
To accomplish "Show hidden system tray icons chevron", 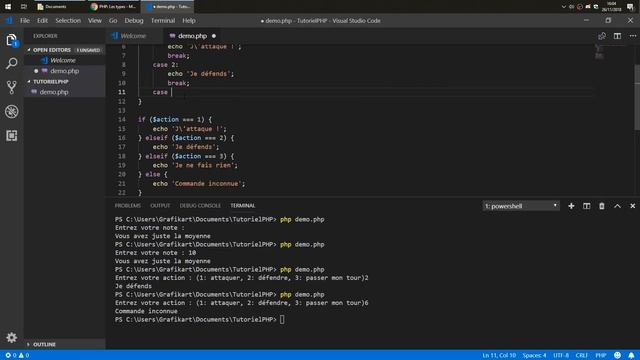I will pos(564,7).
